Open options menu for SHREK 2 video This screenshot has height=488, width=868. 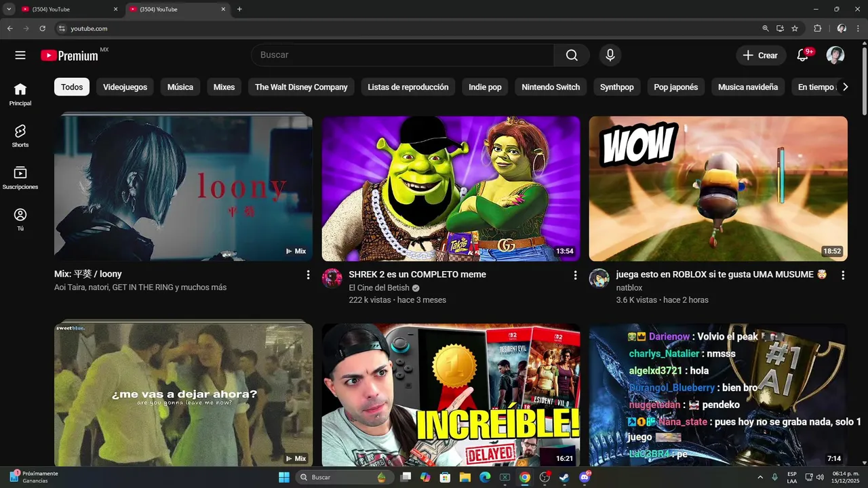(x=575, y=275)
